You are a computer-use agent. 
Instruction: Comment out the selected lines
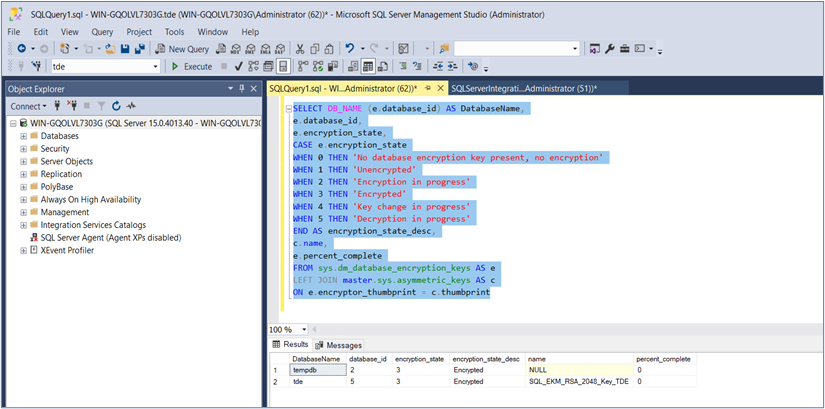tap(403, 66)
